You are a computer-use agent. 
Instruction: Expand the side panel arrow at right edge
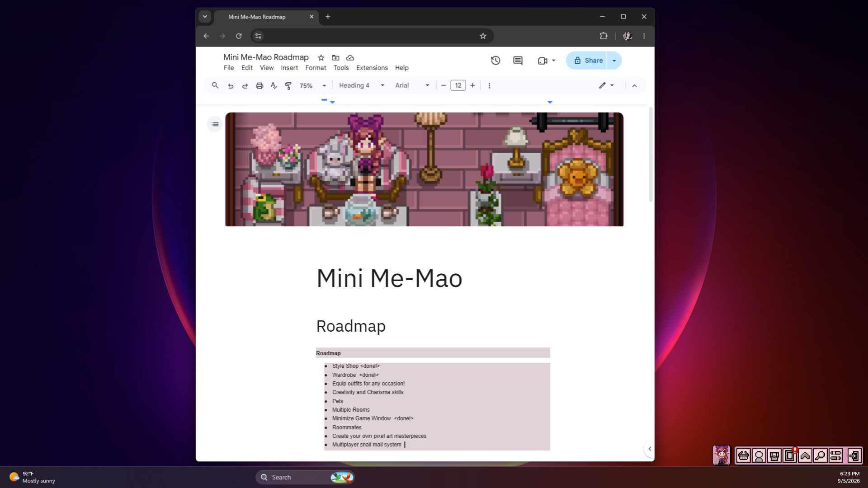pyautogui.click(x=650, y=449)
